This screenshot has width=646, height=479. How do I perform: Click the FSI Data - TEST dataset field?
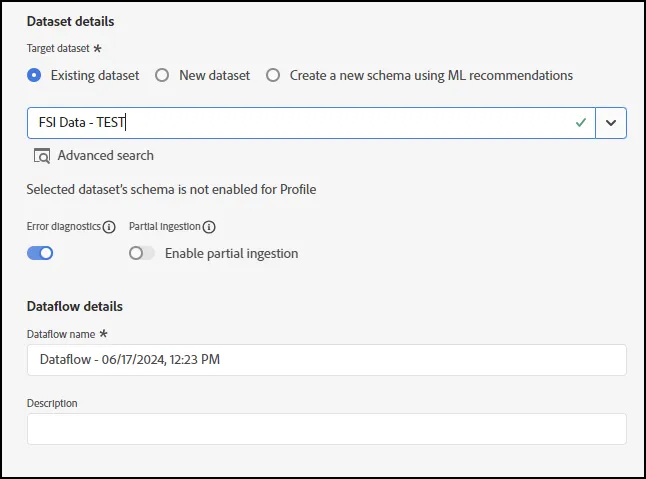(x=311, y=123)
